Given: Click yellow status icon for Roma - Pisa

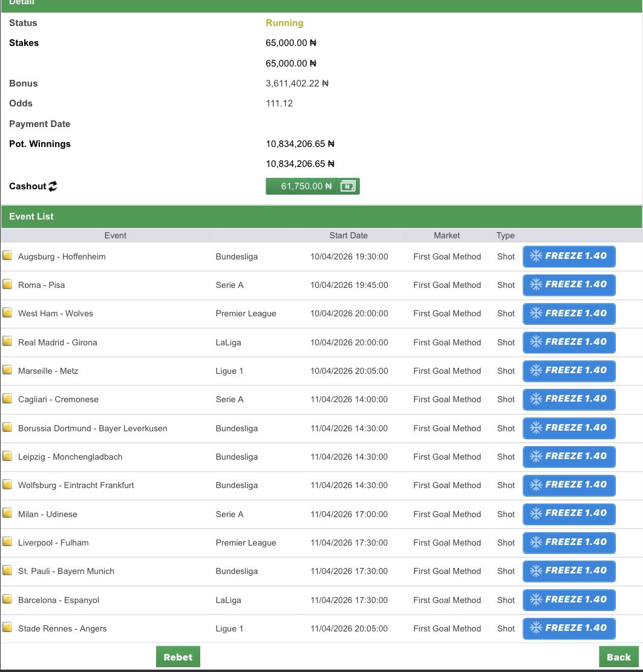Looking at the screenshot, I should point(7,284).
